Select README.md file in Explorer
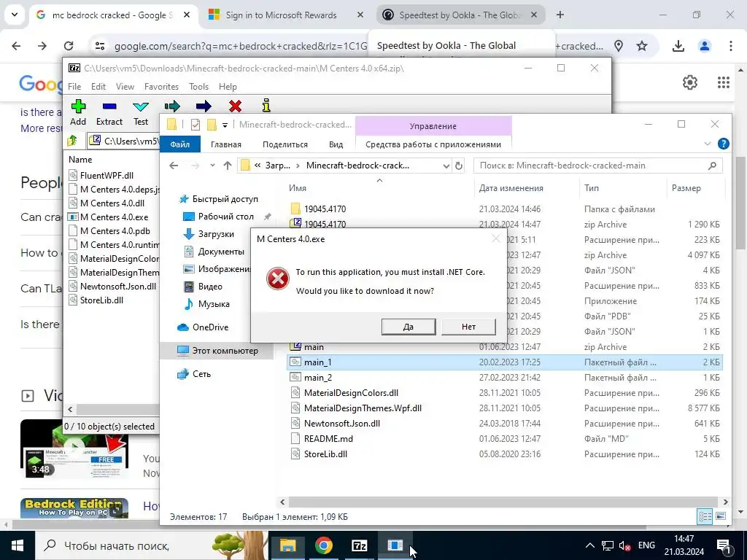This screenshot has width=747, height=560. (x=328, y=438)
